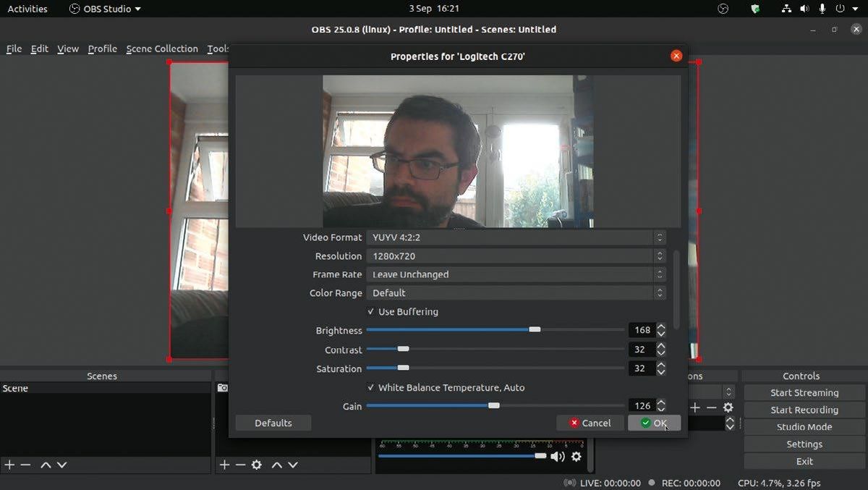Image resolution: width=868 pixels, height=490 pixels.
Task: Change Resolution from 1280x720 dropdown
Action: coord(515,255)
